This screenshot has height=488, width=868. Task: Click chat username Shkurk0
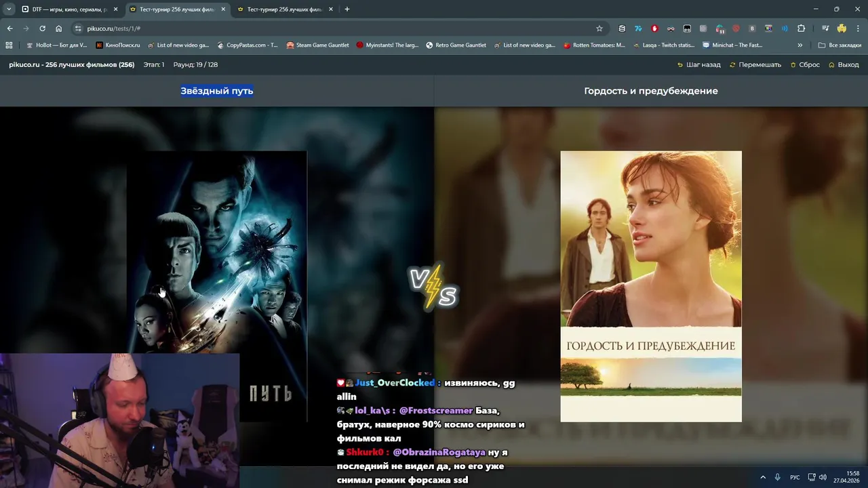pyautogui.click(x=366, y=452)
